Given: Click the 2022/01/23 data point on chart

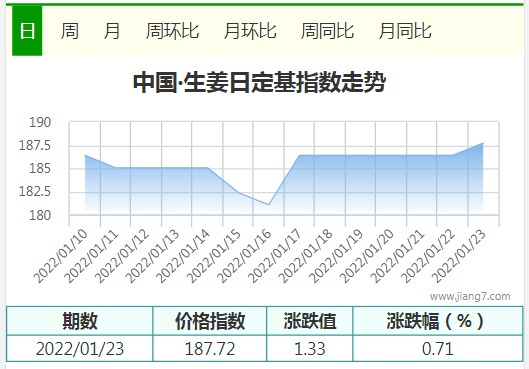Looking at the screenshot, I should pos(483,143).
